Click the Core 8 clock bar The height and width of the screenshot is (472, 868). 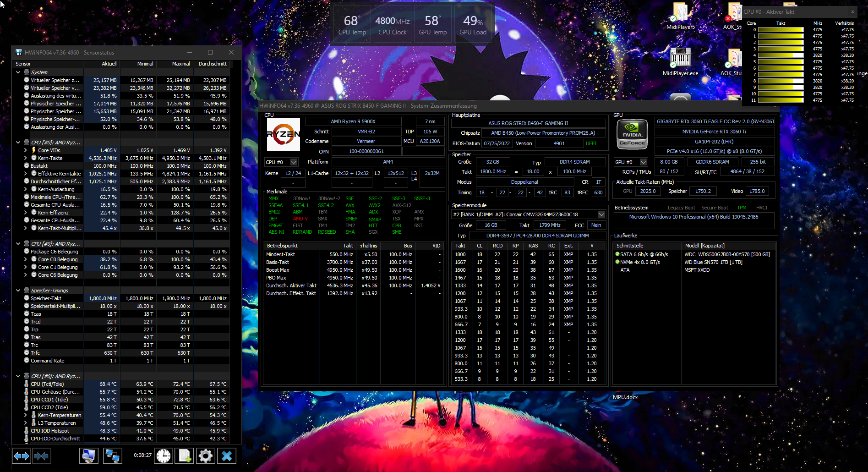coord(781,81)
